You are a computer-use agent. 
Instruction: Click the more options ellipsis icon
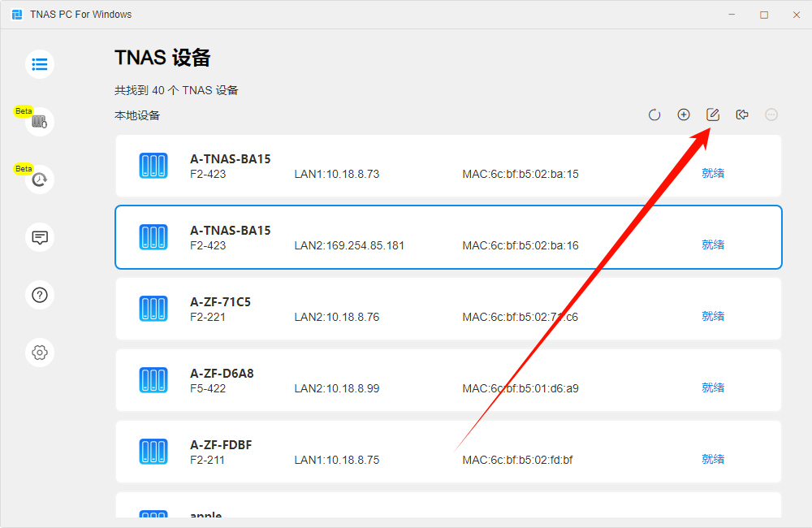pyautogui.click(x=771, y=115)
